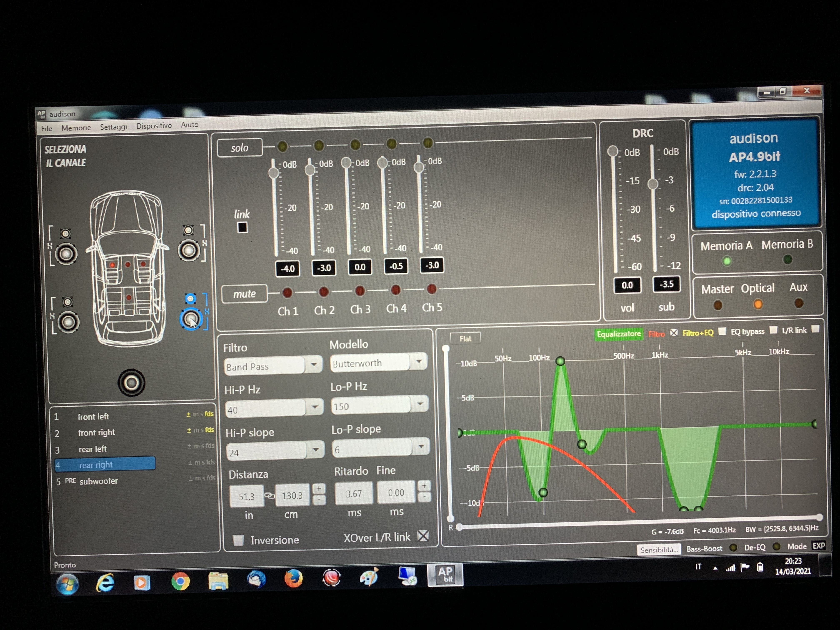Click the Windows Start orb
This screenshot has width=840, height=630.
coord(67,584)
